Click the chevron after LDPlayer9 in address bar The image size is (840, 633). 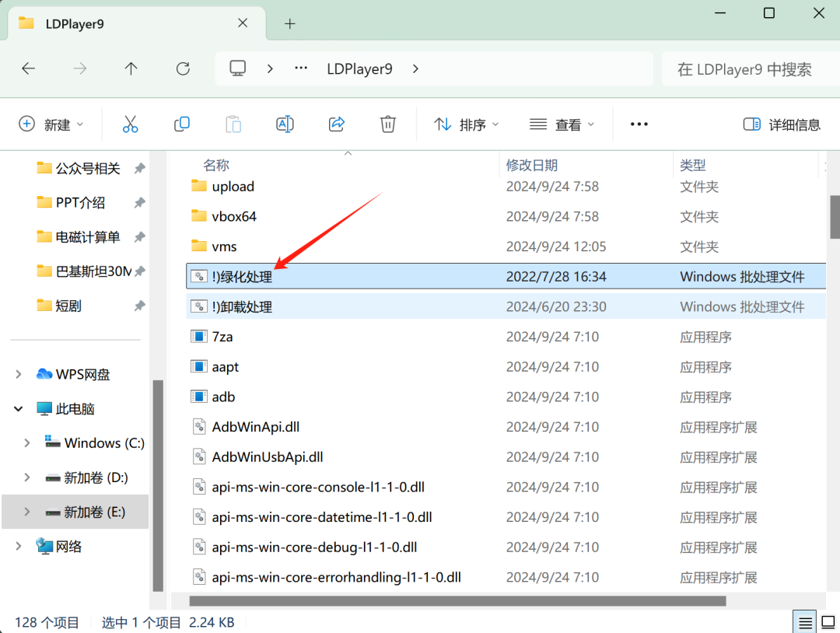point(415,68)
